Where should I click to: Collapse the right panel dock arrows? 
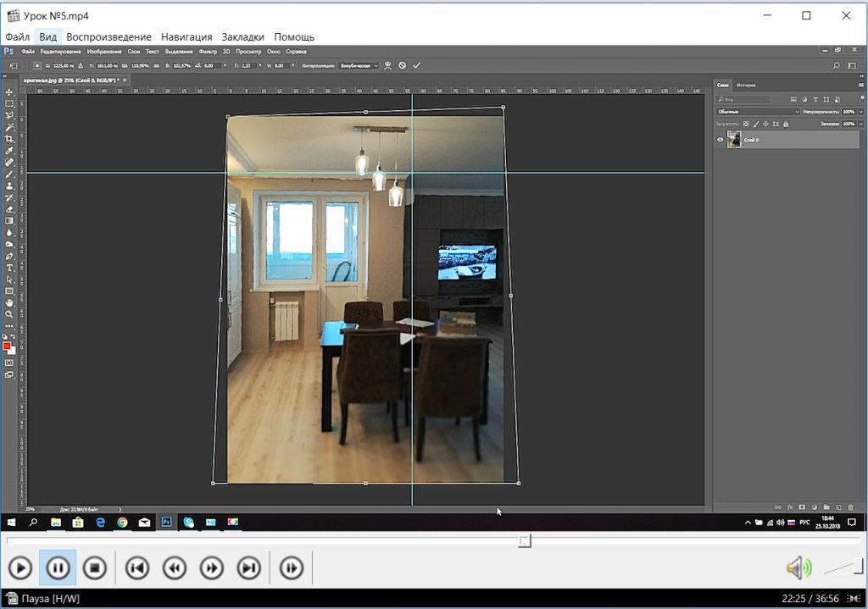[862, 76]
